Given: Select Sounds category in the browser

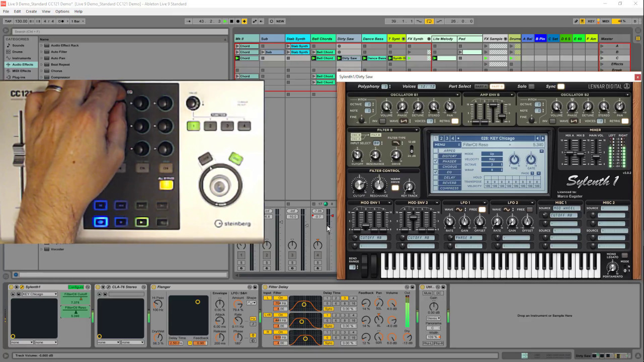Looking at the screenshot, I should pyautogui.click(x=18, y=45).
